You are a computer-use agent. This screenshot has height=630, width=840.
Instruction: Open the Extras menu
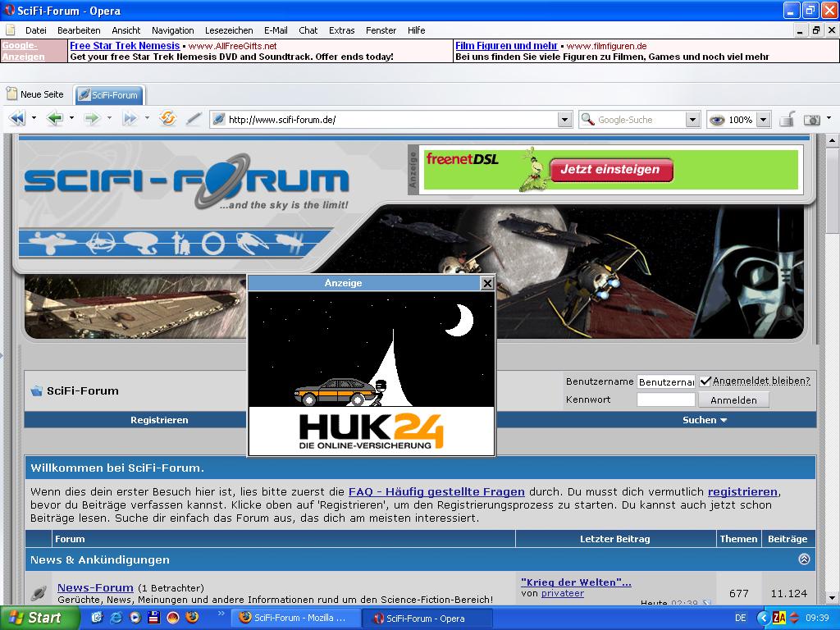342,30
